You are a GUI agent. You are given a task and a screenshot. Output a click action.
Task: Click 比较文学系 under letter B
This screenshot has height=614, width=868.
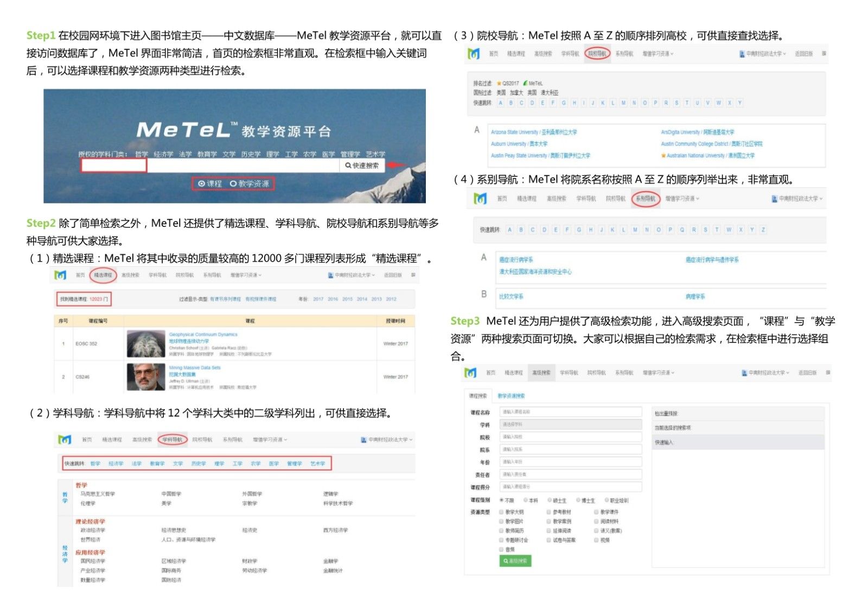click(511, 296)
